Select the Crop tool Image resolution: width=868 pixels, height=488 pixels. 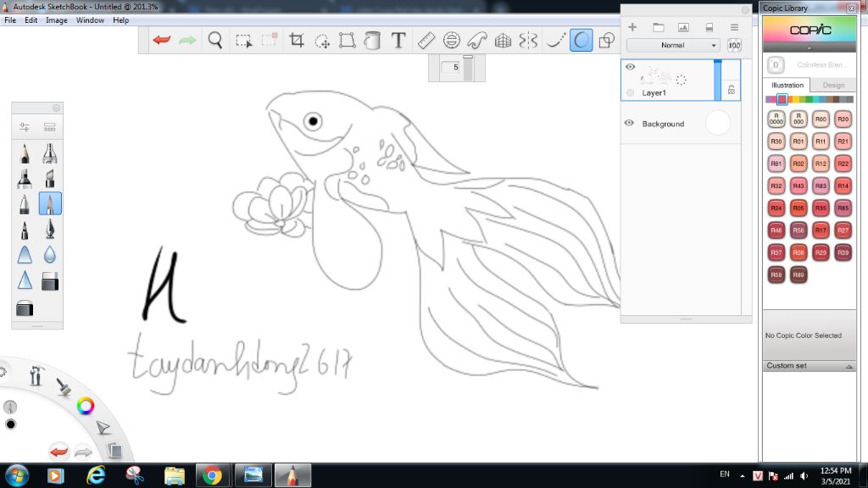[297, 40]
